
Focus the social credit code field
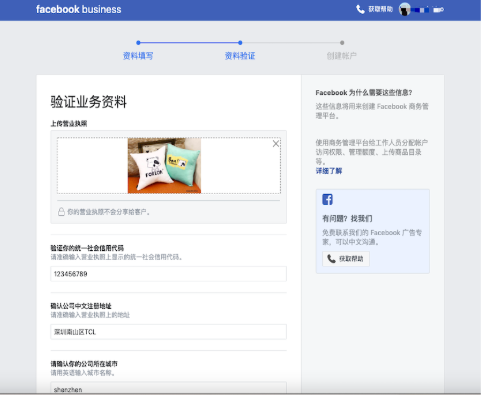168,274
